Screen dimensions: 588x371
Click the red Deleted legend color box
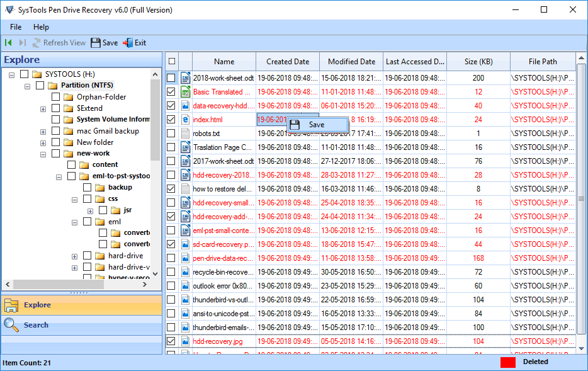[x=507, y=362]
